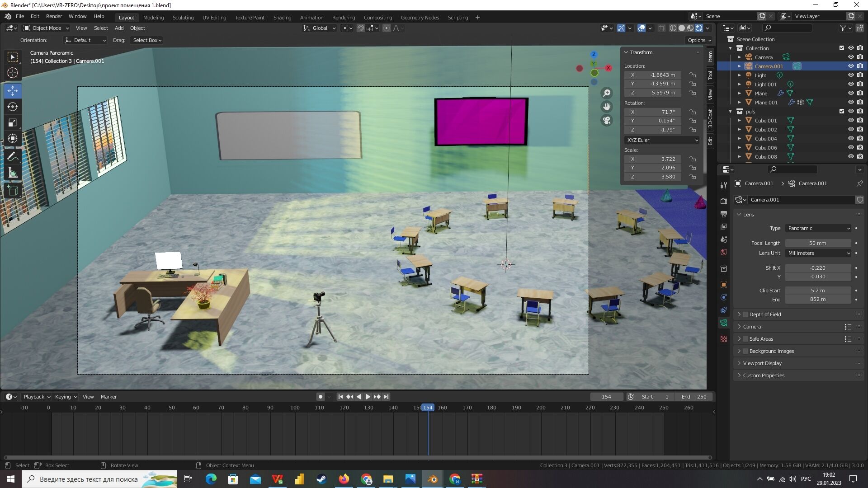Open the Render menu

(54, 16)
